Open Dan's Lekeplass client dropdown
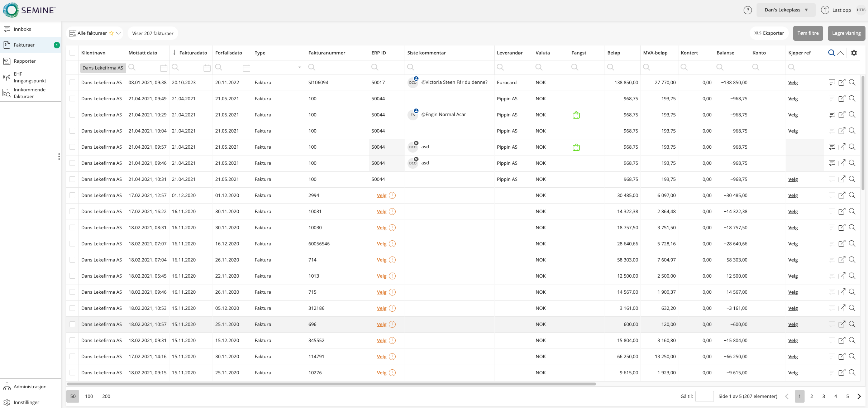Image resolution: width=868 pixels, height=408 pixels. [786, 10]
